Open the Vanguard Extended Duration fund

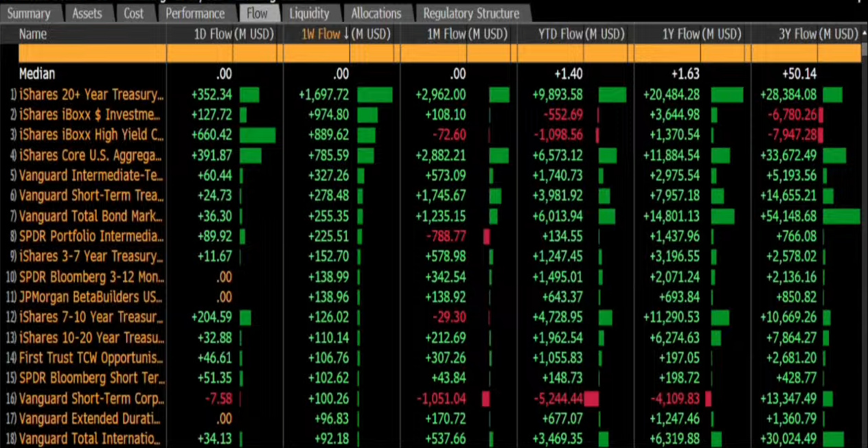pyautogui.click(x=91, y=418)
